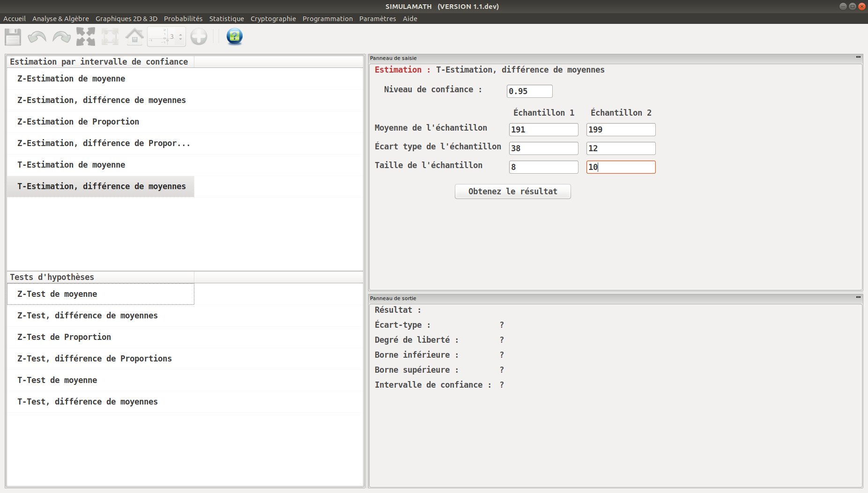Click the Estimation par intervalle de confiance header

pos(100,62)
